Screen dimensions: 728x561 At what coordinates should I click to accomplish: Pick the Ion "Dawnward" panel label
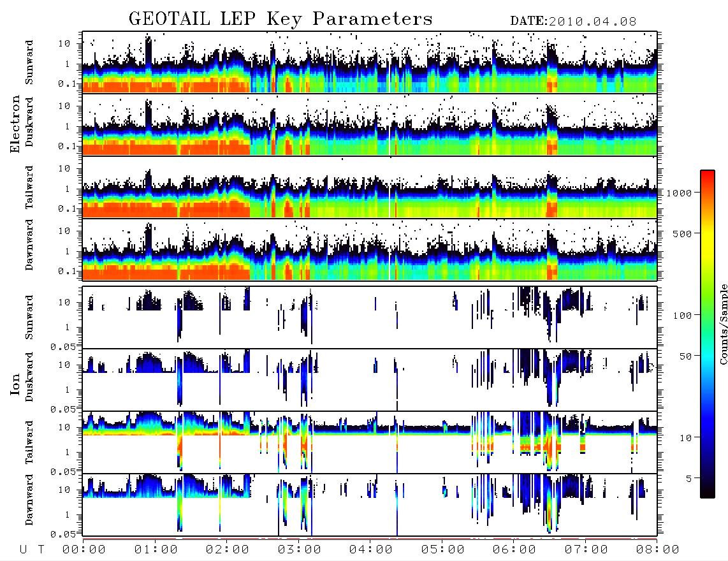tap(29, 499)
